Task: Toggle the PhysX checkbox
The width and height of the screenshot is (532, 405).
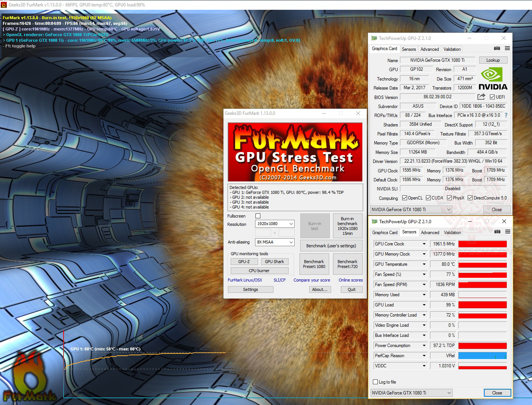Action: coord(449,198)
